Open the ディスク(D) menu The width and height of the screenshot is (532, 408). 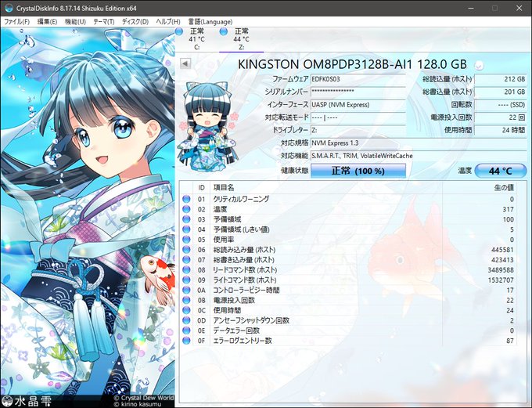(x=135, y=22)
